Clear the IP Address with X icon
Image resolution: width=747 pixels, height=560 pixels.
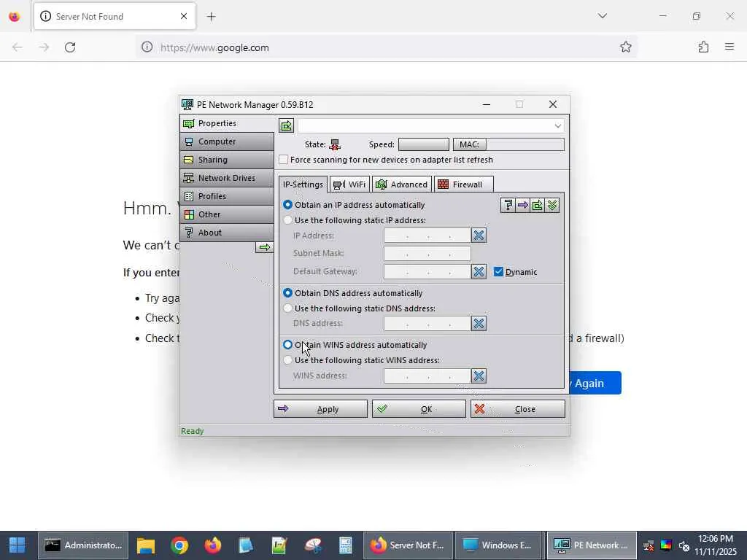(x=479, y=236)
